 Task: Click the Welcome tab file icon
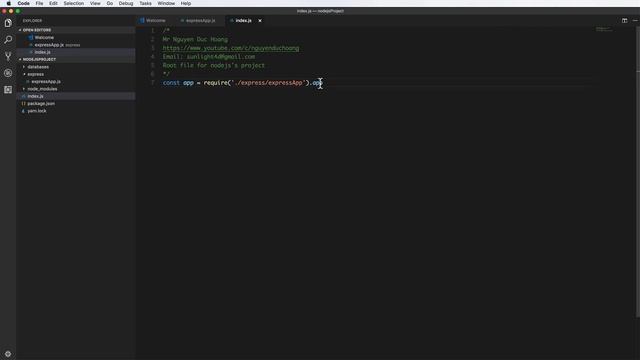(142, 20)
